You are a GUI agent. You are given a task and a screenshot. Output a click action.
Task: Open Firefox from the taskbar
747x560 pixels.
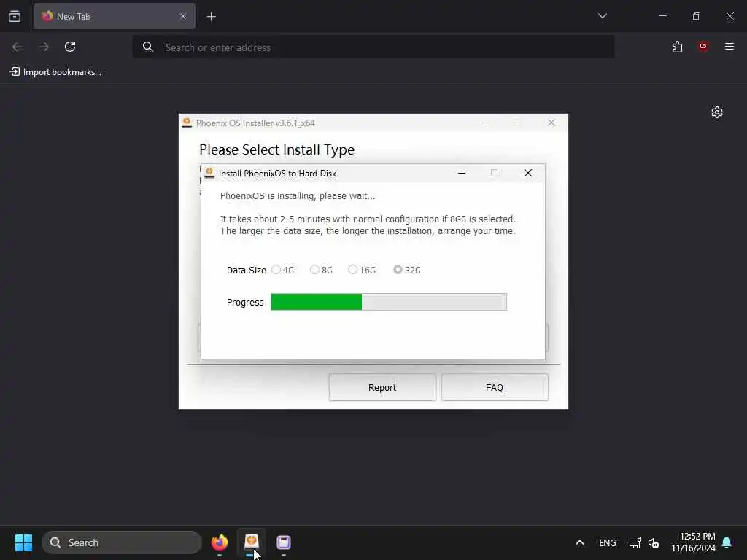[x=220, y=542]
